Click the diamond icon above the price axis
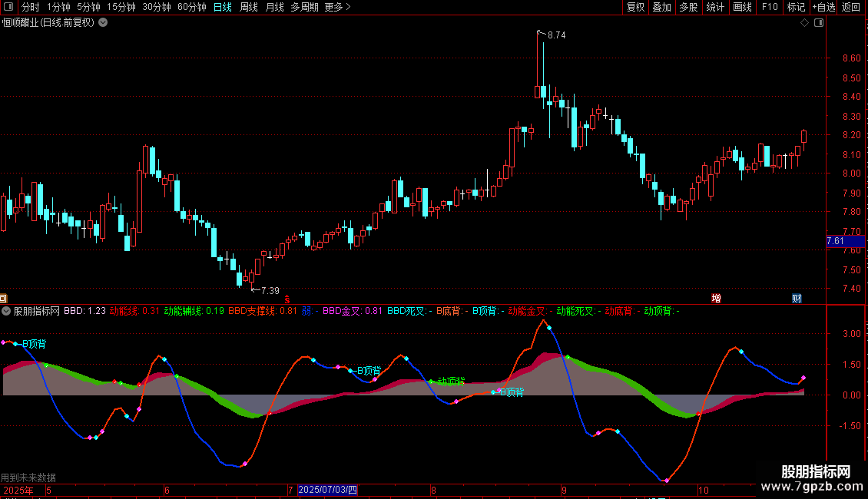This screenshot has height=499, width=868. click(804, 23)
